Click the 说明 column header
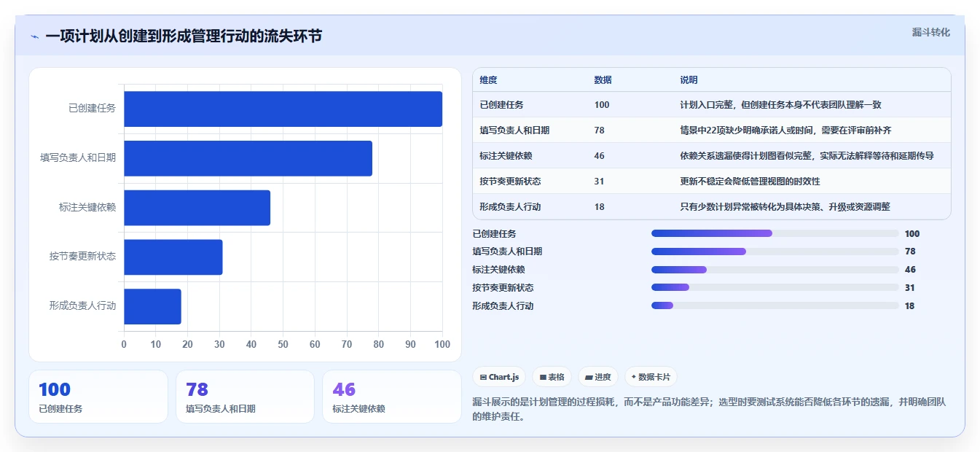Viewport: 980px width, 452px height. [x=689, y=79]
